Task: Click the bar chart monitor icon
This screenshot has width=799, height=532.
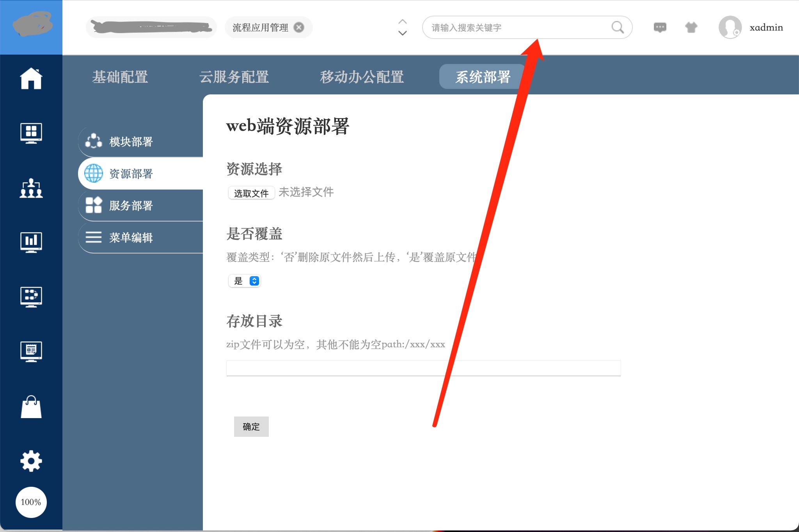Action: pos(31,242)
